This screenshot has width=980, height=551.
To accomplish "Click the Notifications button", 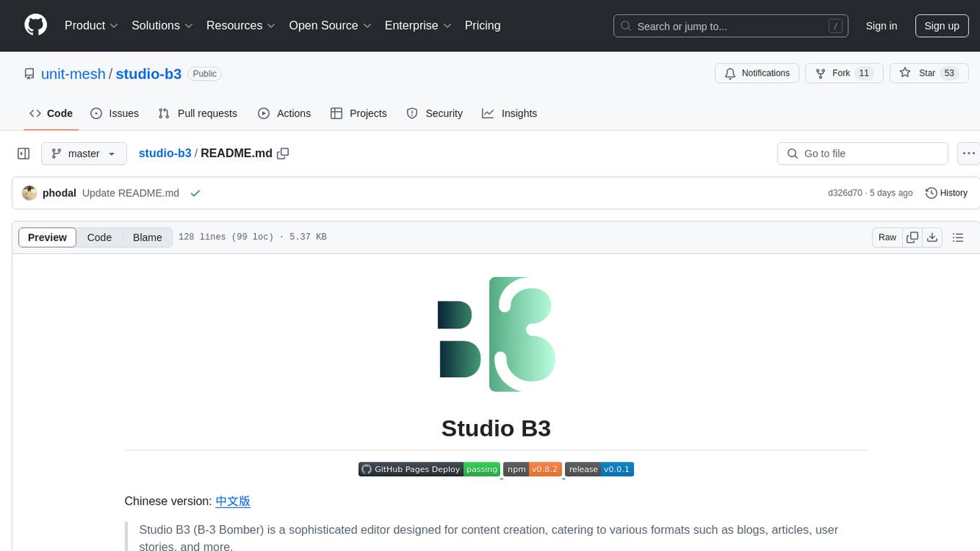I will click(757, 73).
